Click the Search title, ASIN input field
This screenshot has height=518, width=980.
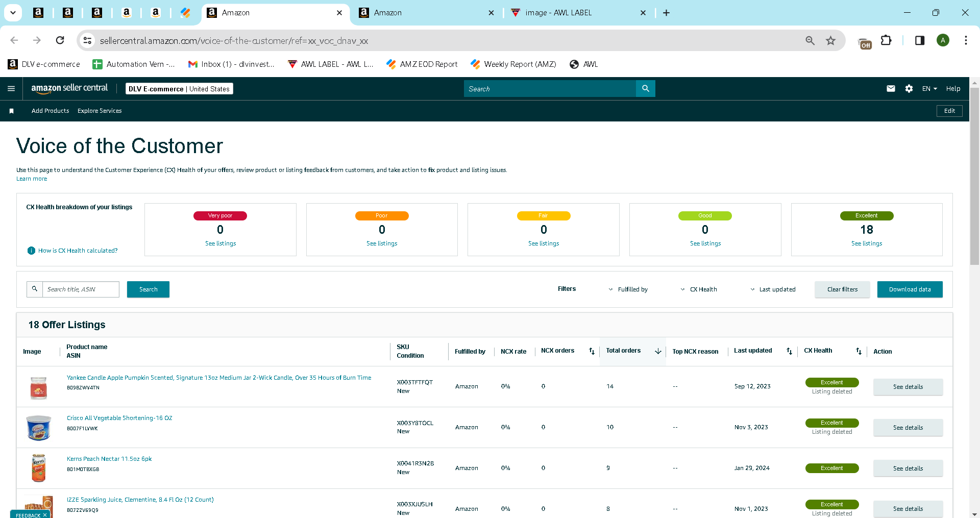click(81, 289)
